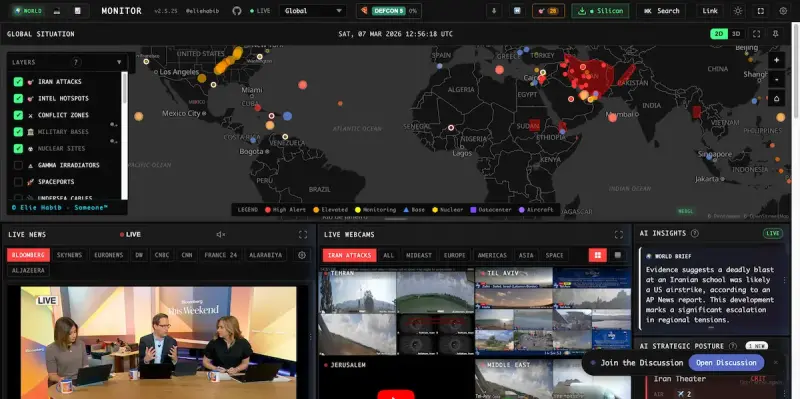800x399 pixels.
Task: Uncheck the Intel Hotspots layer
Action: (x=18, y=98)
